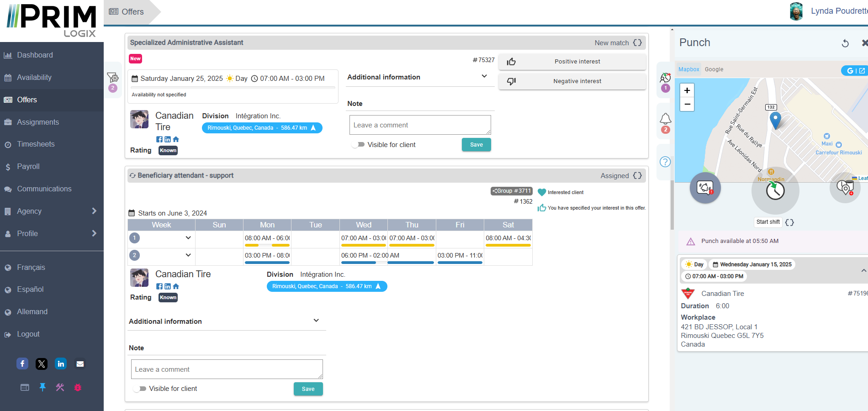Click the first Leave a comment field
The width and height of the screenshot is (868, 411).
[x=420, y=125]
